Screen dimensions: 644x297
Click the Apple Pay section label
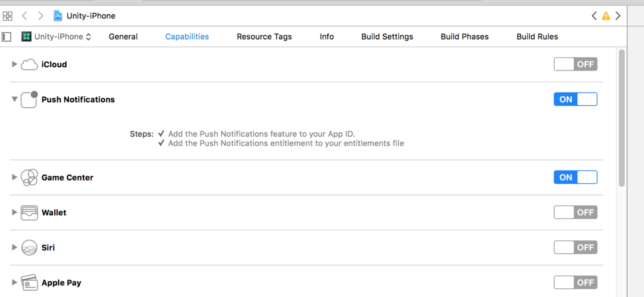(61, 283)
